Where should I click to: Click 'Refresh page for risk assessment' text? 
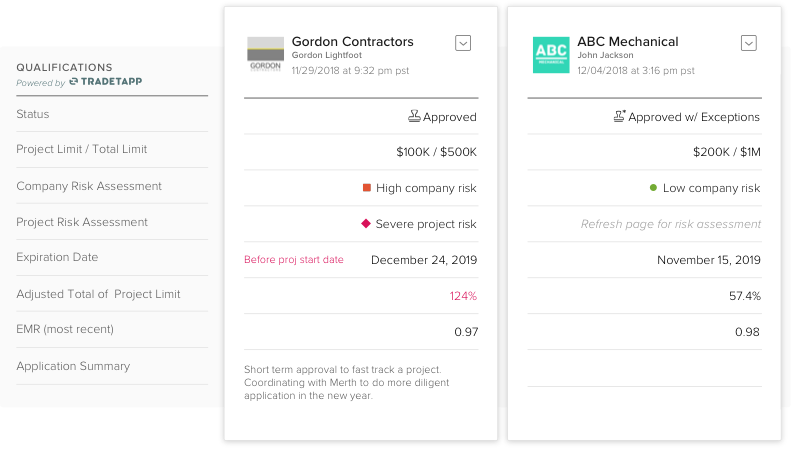click(x=670, y=224)
